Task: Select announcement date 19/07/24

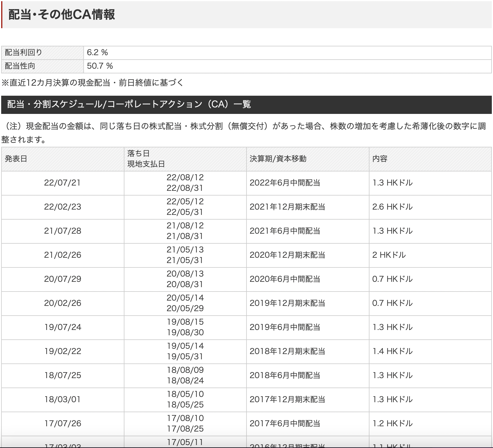Action: 63,327
